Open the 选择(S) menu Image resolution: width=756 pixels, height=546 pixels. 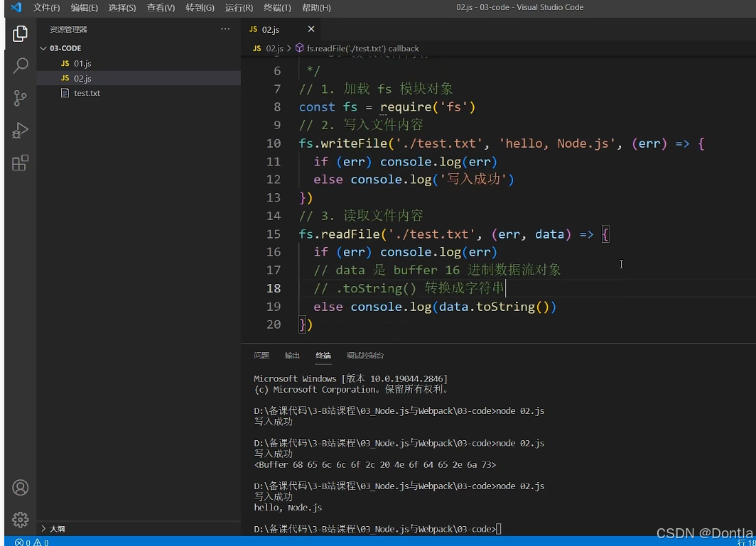coord(122,8)
